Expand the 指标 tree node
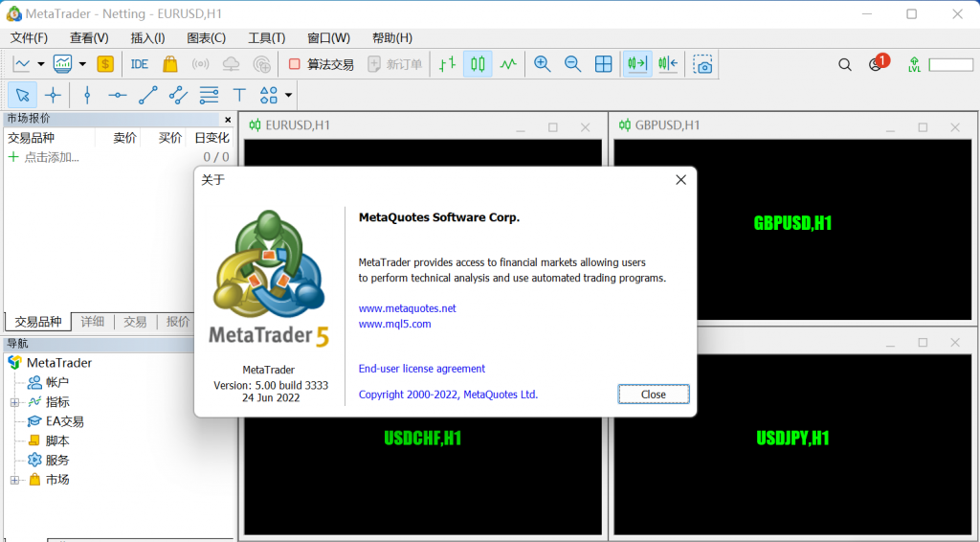980x542 pixels. (14, 402)
